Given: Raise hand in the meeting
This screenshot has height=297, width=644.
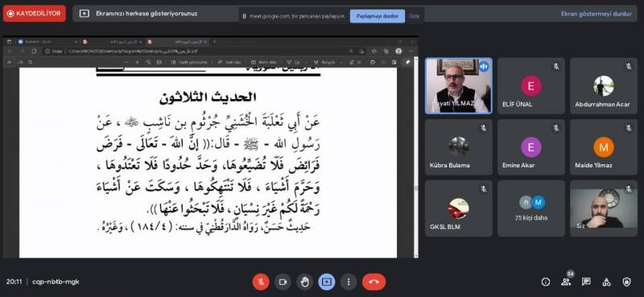Looking at the screenshot, I should [x=304, y=282].
